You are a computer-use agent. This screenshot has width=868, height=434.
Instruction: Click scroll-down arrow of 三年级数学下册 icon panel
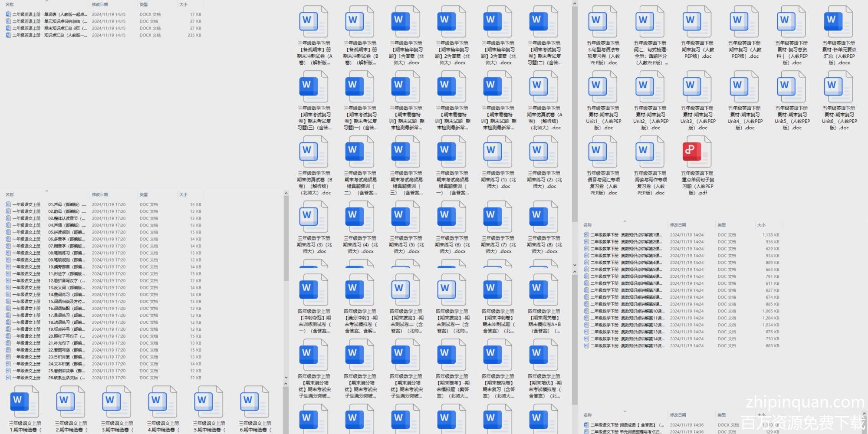coord(575,265)
